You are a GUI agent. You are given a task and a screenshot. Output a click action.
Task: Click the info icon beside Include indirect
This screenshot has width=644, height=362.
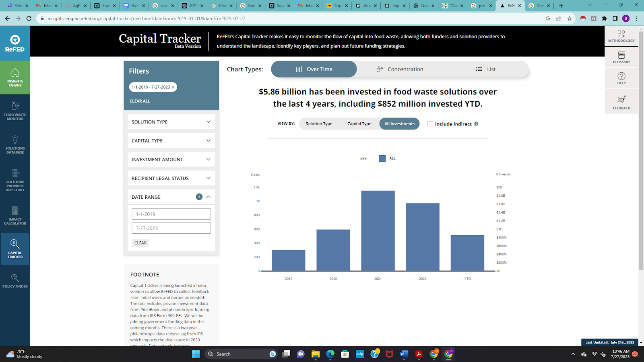click(x=476, y=124)
